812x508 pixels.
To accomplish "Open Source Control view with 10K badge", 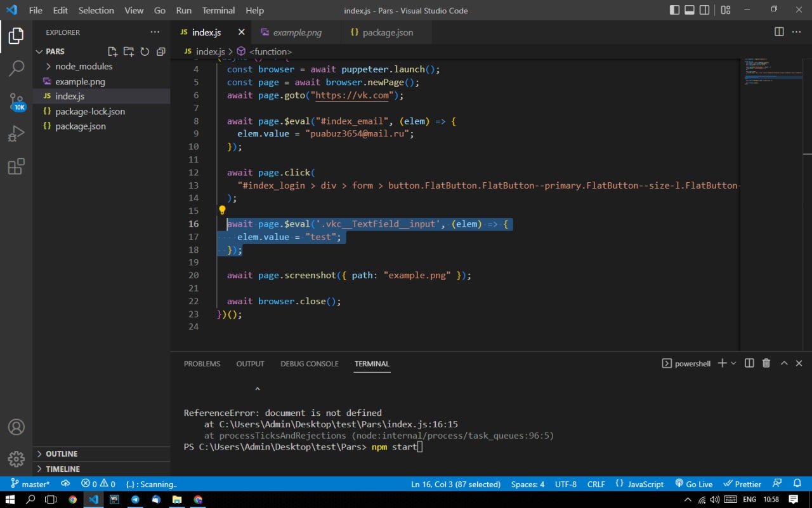I will click(16, 102).
